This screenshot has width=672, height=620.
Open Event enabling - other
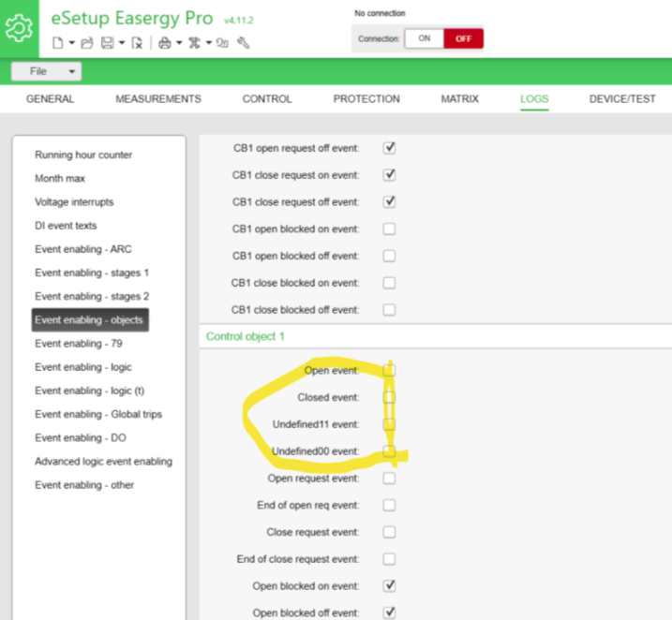(84, 485)
